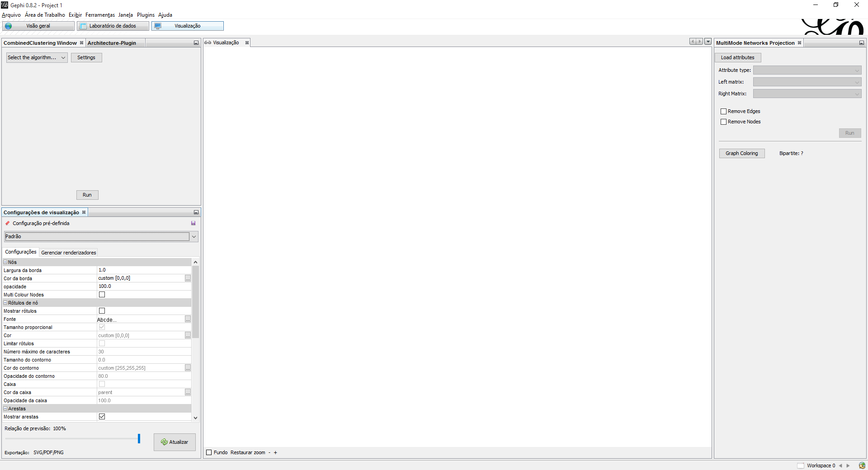Click the Visão geral globe icon
The width and height of the screenshot is (868, 470).
click(9, 26)
